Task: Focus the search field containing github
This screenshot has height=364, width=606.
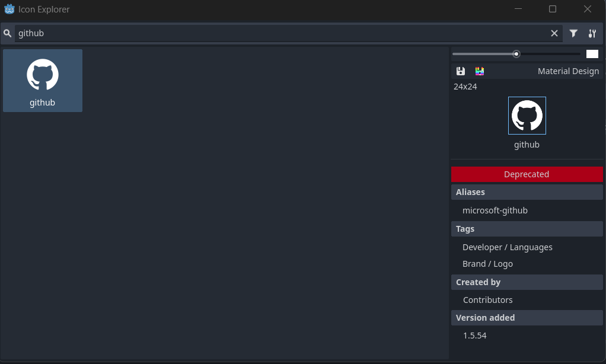Action: point(282,34)
